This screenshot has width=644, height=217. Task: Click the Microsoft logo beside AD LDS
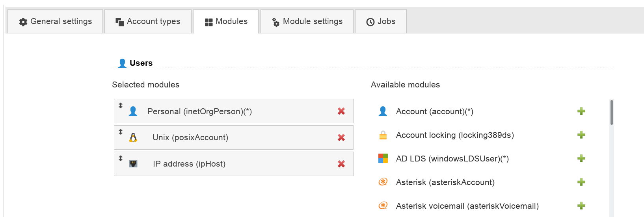(x=383, y=158)
